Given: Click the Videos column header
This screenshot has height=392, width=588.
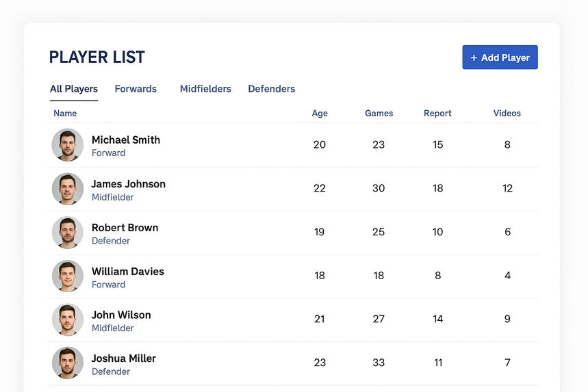Looking at the screenshot, I should pyautogui.click(x=507, y=114).
